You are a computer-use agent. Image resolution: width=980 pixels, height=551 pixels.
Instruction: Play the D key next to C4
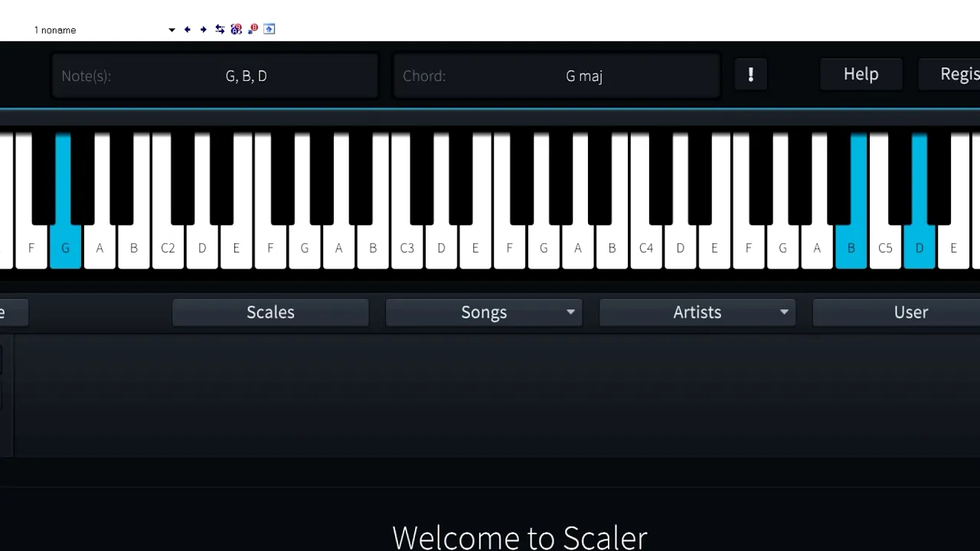(x=681, y=248)
